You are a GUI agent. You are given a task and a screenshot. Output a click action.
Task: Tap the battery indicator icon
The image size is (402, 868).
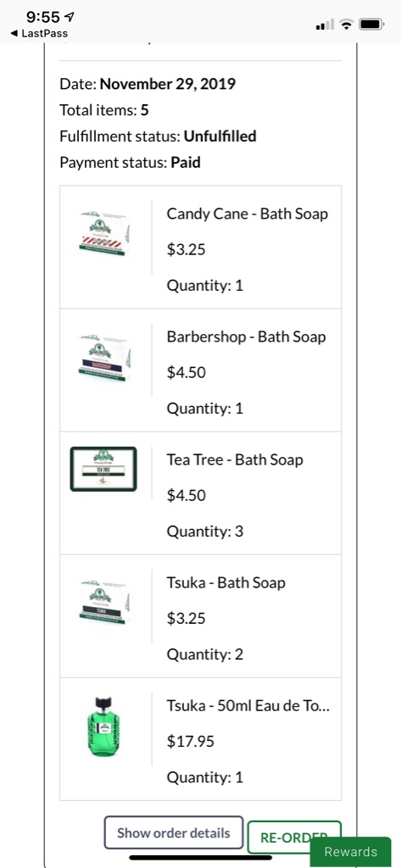(x=371, y=25)
